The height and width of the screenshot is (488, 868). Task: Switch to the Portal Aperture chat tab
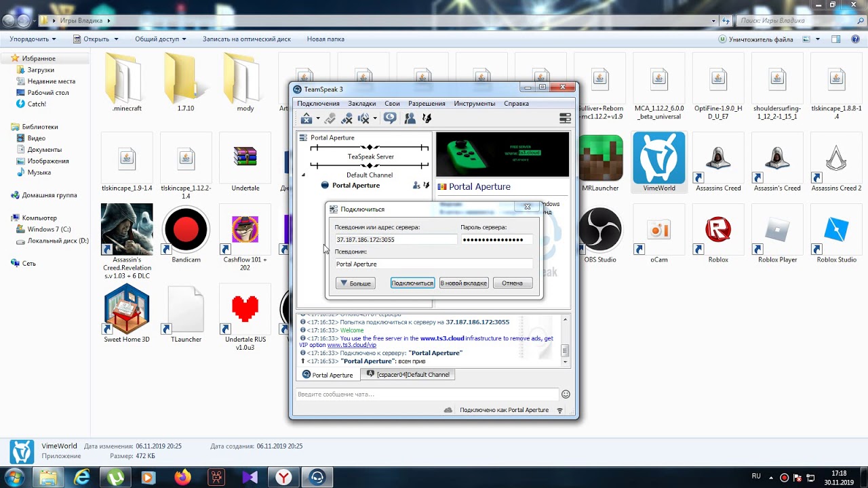click(328, 375)
